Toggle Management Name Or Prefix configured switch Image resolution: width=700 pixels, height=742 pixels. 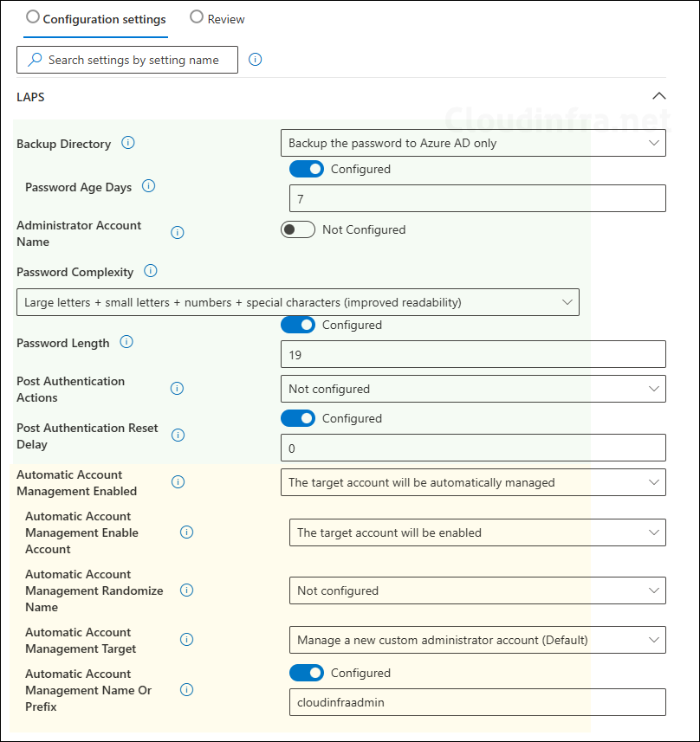point(307,673)
